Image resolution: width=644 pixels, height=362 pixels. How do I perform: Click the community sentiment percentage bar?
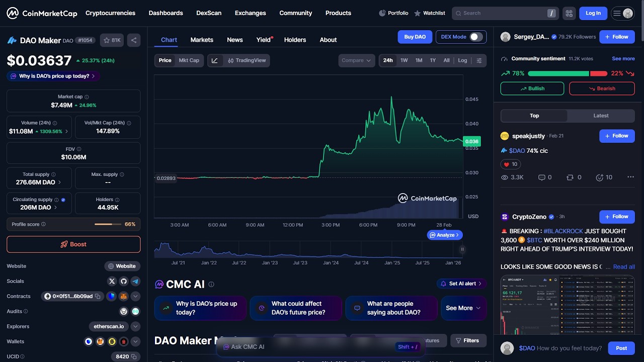(x=568, y=73)
